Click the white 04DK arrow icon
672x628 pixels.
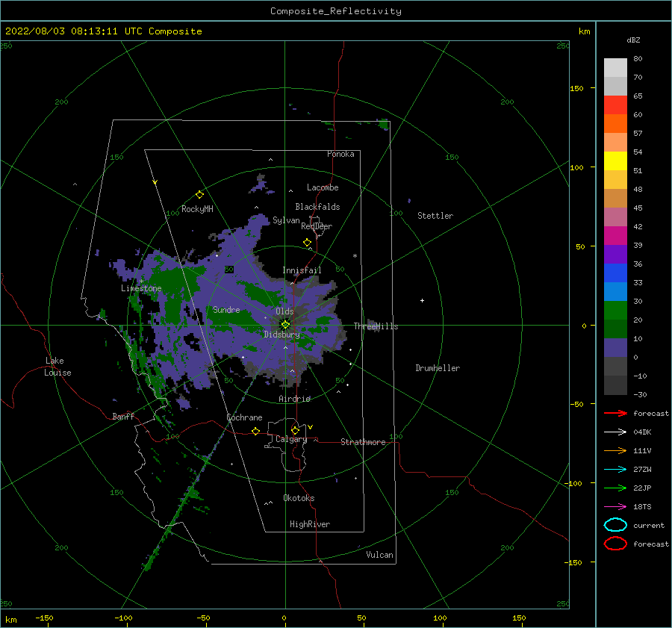615,432
